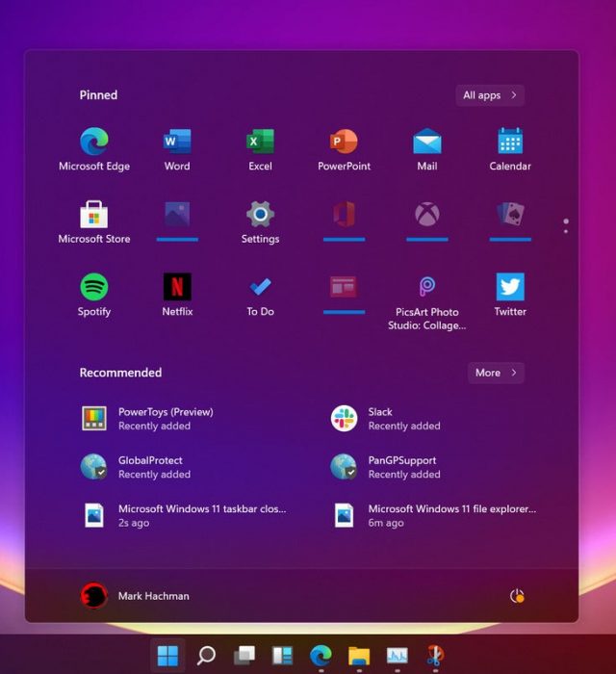Image resolution: width=616 pixels, height=674 pixels.
Task: Open Mark Hachman user account menu
Action: (x=135, y=596)
